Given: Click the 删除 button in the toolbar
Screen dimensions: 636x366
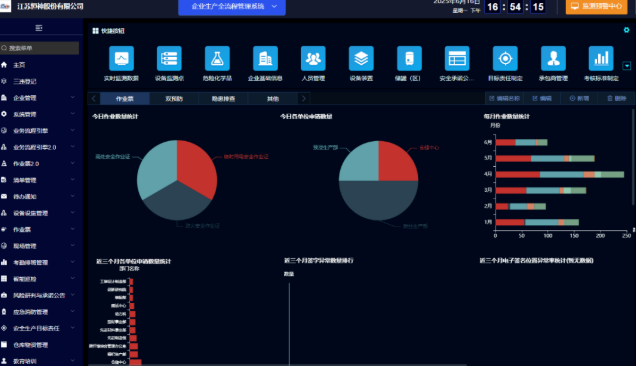Looking at the screenshot, I should 617,98.
